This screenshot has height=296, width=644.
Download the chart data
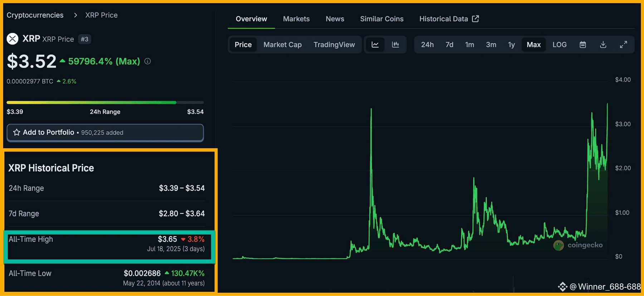coord(603,45)
